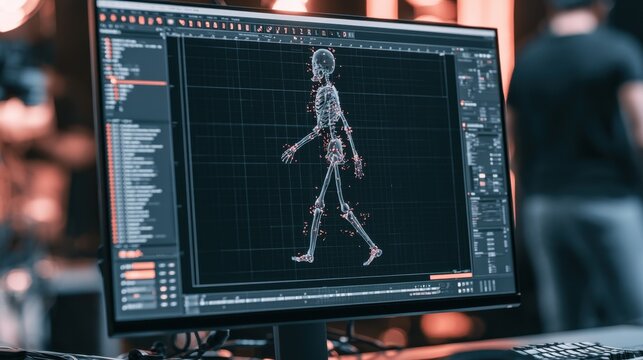The image size is (643, 360).
Task: Click the pale white icon among orange toolbar icons
Action: pyautogui.click(x=171, y=22)
